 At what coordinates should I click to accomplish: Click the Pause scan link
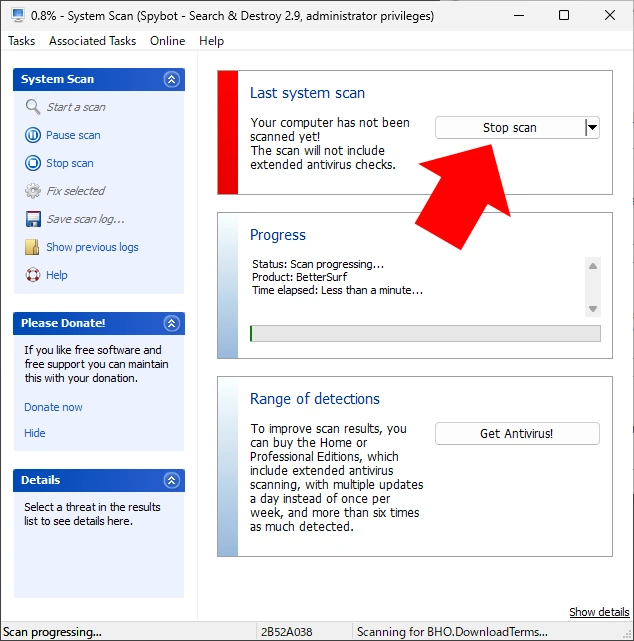coord(73,135)
